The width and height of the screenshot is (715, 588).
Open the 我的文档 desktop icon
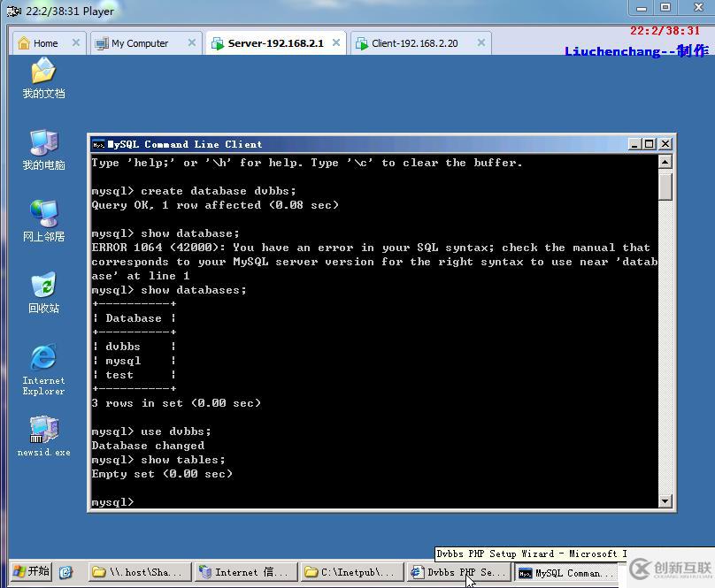click(43, 79)
